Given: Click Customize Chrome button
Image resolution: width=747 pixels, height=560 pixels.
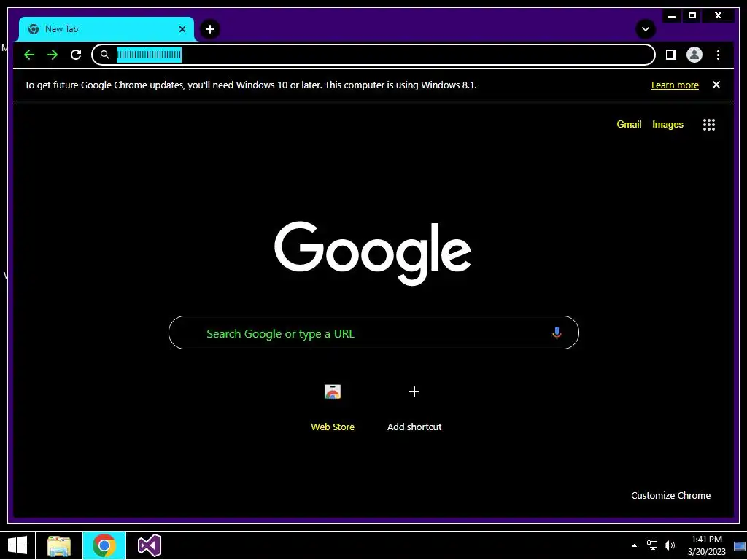Looking at the screenshot, I should [x=671, y=495].
